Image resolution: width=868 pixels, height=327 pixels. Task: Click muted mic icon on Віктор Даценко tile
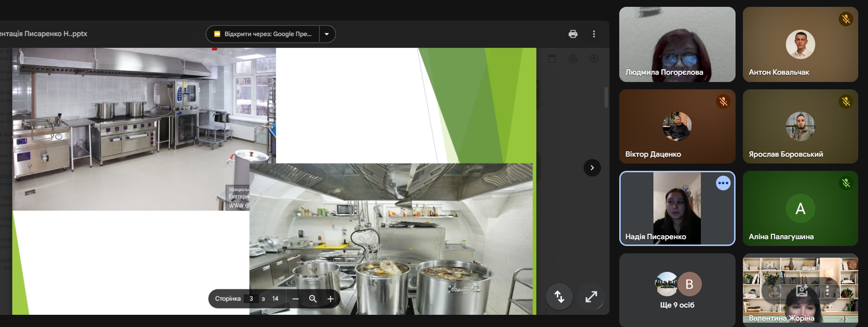(723, 102)
